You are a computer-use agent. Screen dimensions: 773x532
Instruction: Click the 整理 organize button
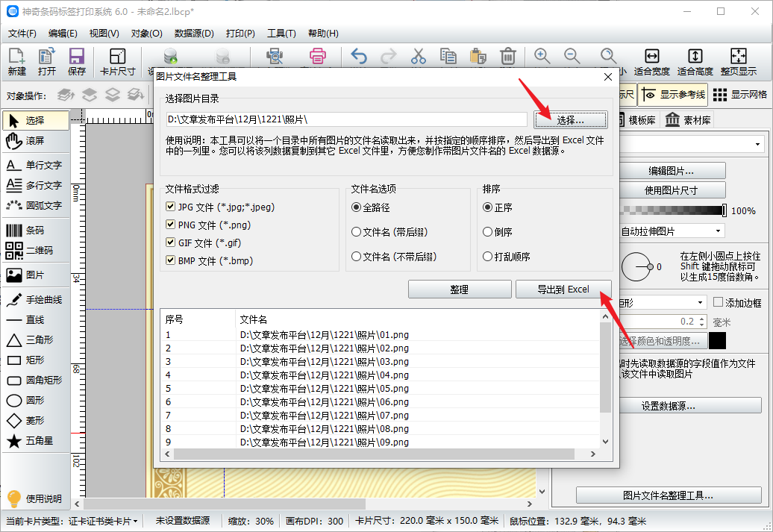(460, 290)
